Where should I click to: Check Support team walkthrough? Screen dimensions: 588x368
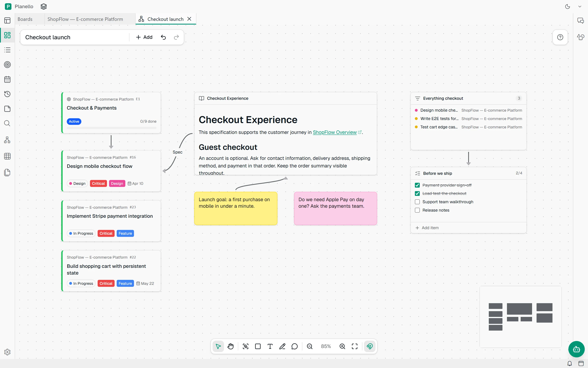tap(417, 202)
